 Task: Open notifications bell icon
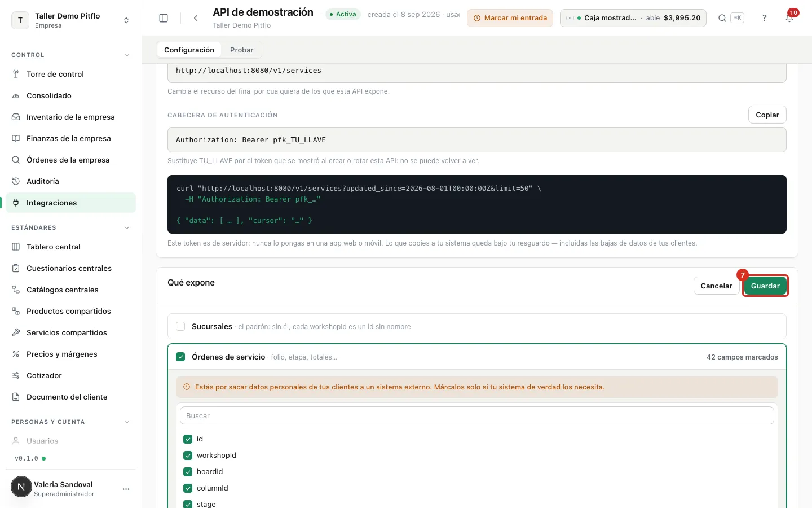coord(789,18)
